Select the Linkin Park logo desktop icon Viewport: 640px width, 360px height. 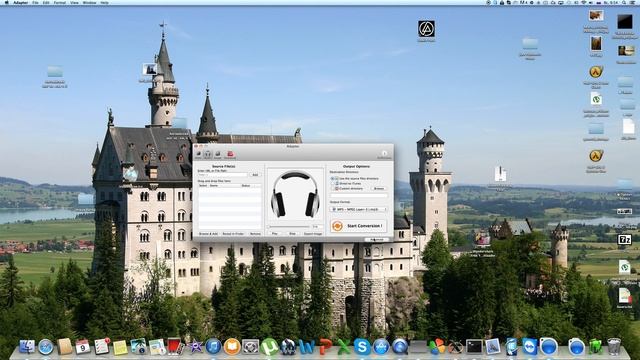point(426,29)
